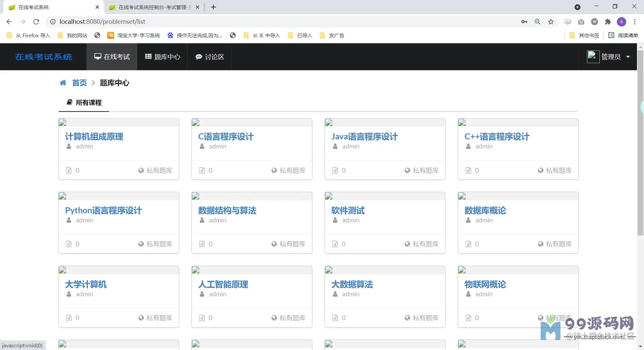
Task: Open the 计算机组成原理 course
Action: tap(94, 136)
